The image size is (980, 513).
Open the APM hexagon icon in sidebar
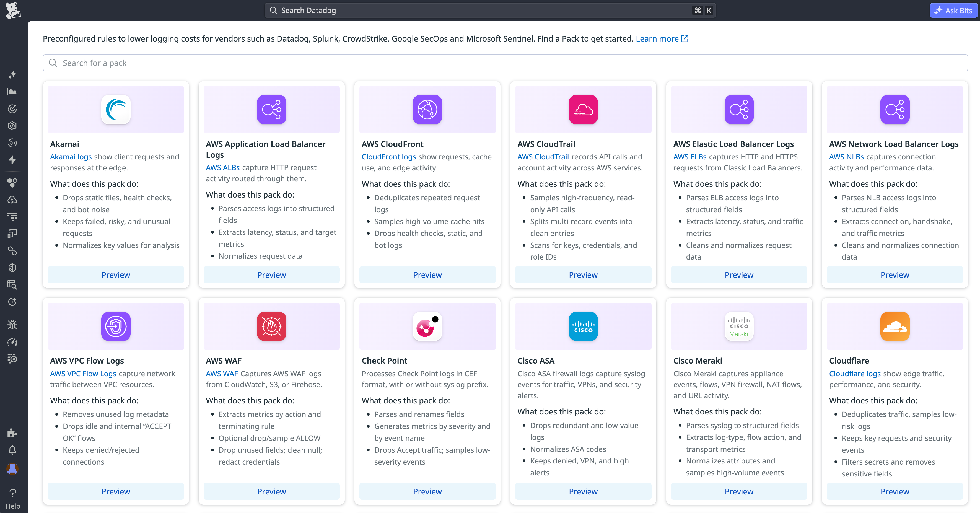tap(12, 126)
